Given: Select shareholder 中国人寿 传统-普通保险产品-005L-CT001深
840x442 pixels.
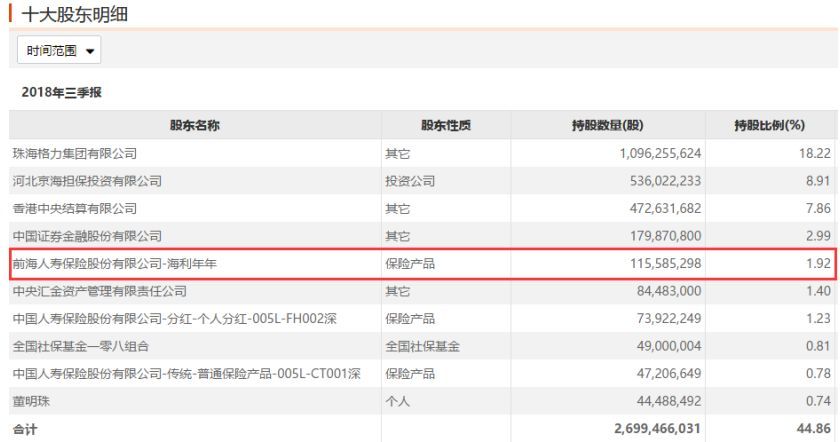Looking at the screenshot, I should (186, 374).
